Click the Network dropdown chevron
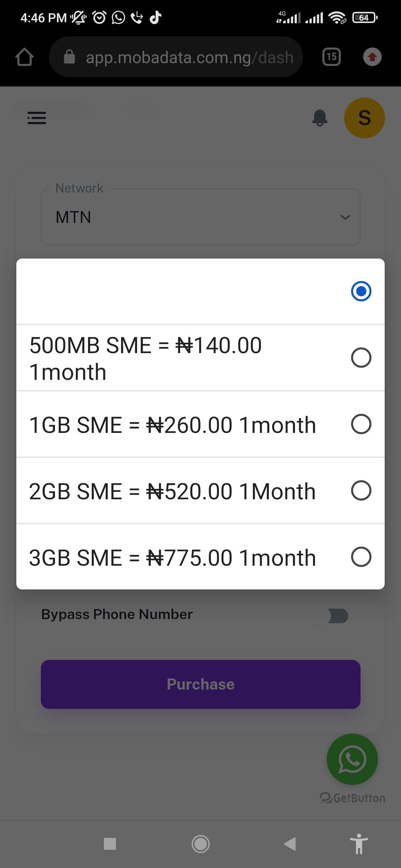401x868 pixels. click(x=345, y=217)
